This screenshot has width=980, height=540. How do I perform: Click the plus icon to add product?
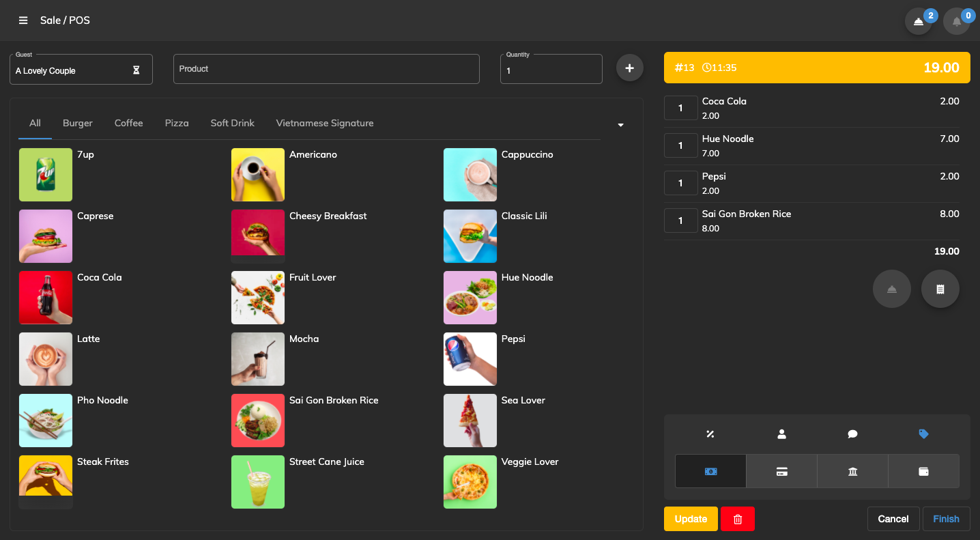pos(629,68)
